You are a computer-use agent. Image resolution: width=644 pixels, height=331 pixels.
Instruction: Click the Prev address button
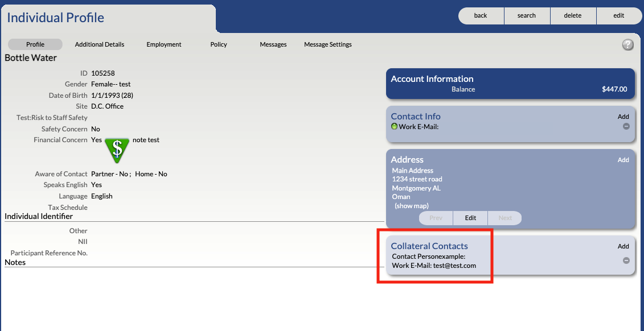tap(436, 218)
